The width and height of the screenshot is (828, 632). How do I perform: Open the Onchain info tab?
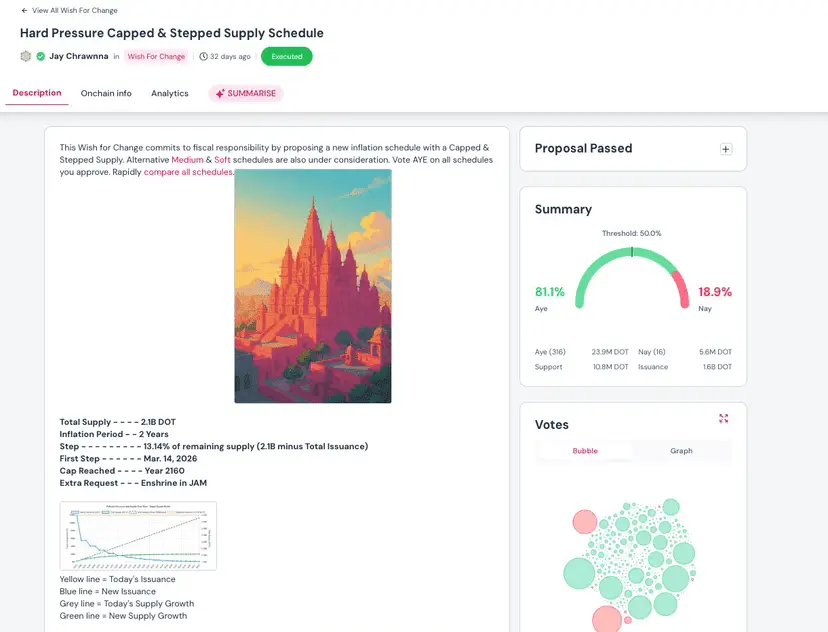coord(106,93)
